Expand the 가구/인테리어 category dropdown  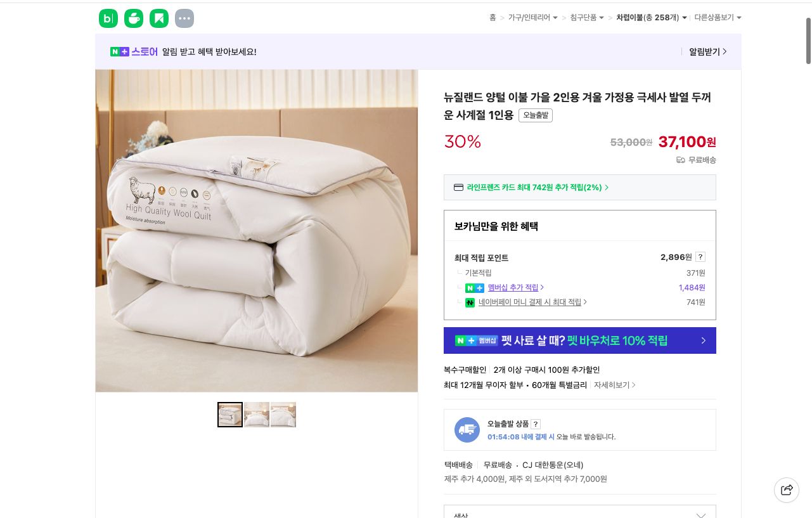point(554,18)
